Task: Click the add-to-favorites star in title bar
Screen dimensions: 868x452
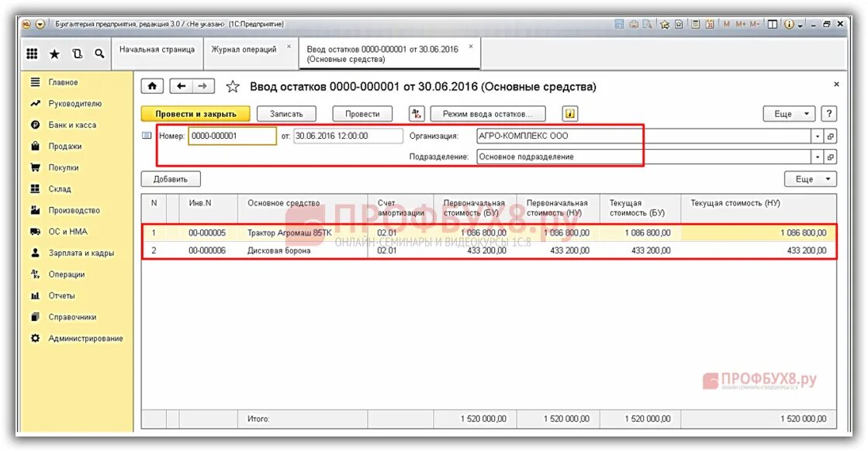Action: 664,24
